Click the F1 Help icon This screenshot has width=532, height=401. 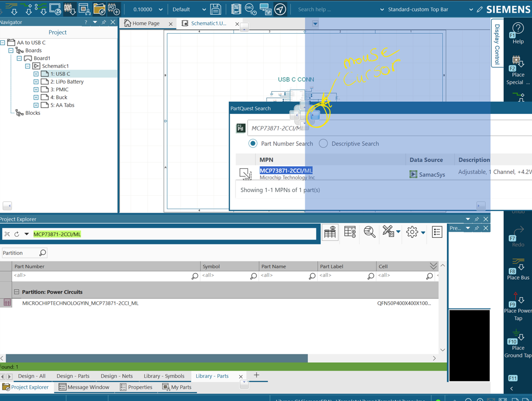pos(518,30)
